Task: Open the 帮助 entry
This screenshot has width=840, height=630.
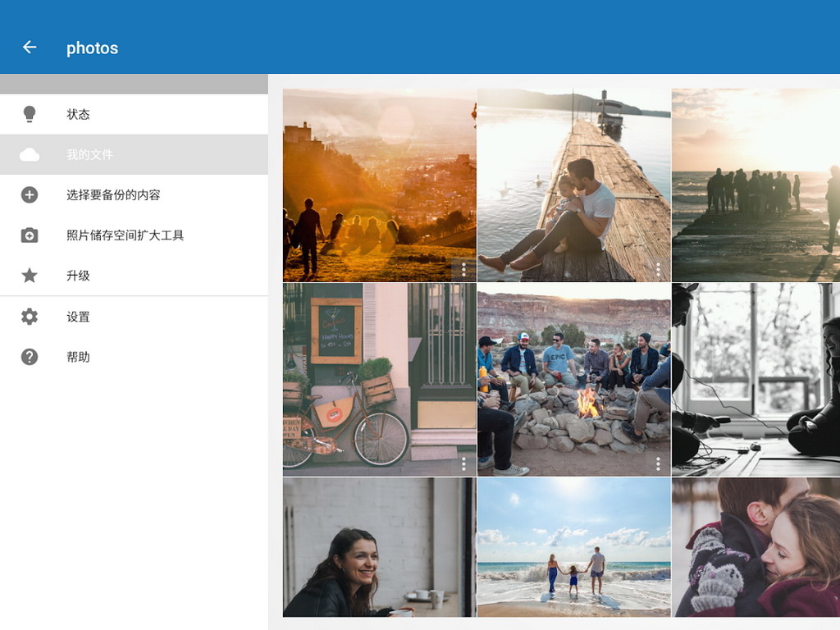Action: tap(134, 357)
